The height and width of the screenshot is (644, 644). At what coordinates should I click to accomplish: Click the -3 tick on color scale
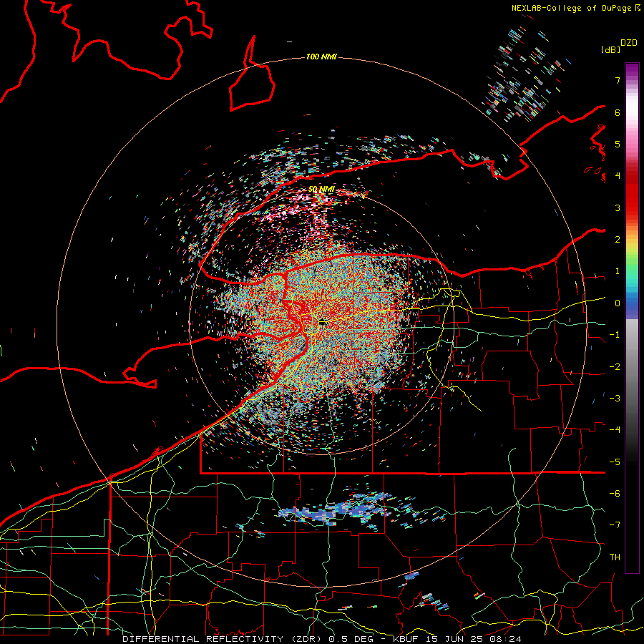(x=615, y=398)
